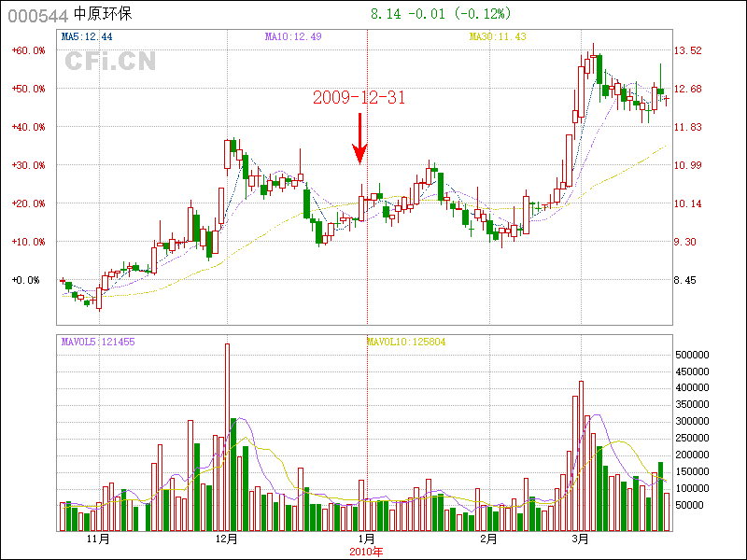Click the red arrow marking 2009-12-31
Image resolution: width=747 pixels, height=560 pixels.
[359, 138]
